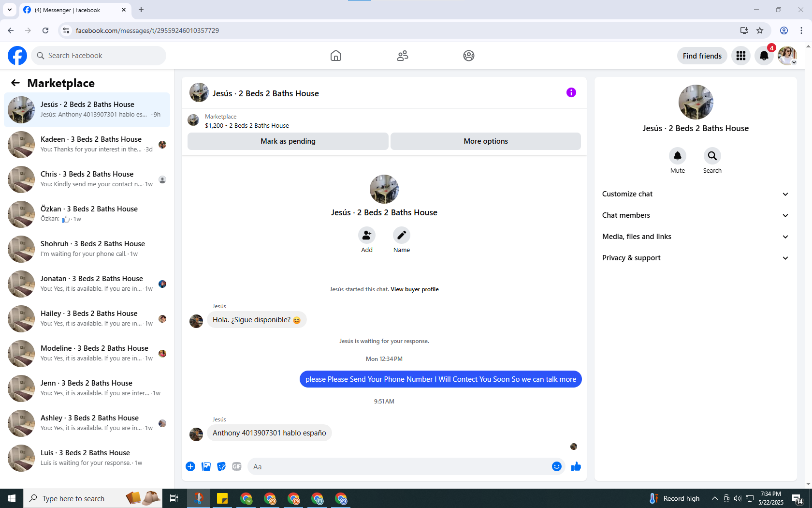The width and height of the screenshot is (812, 508).
Task: Open Chrome menu three dots
Action: (x=801, y=30)
